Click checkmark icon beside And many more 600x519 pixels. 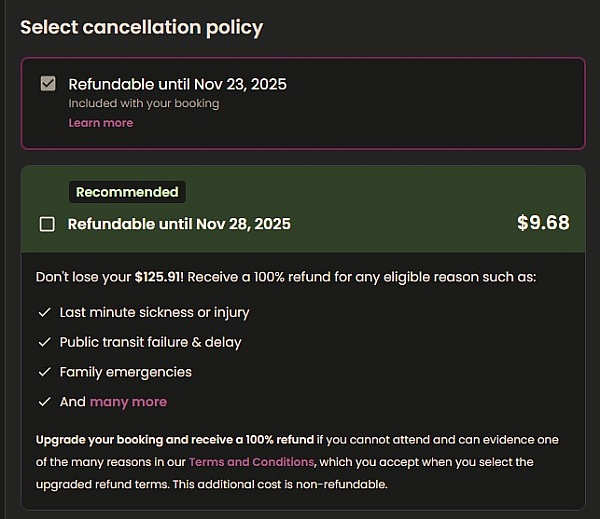43,402
